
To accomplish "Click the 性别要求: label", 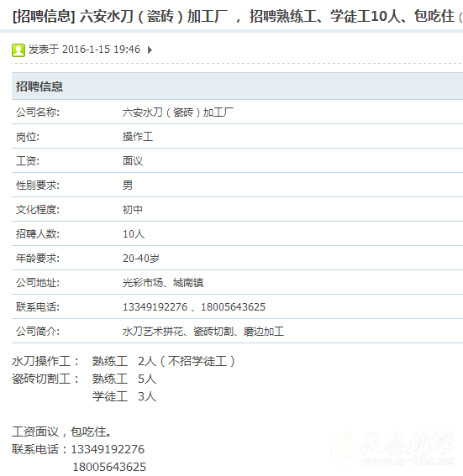I will (x=38, y=186).
